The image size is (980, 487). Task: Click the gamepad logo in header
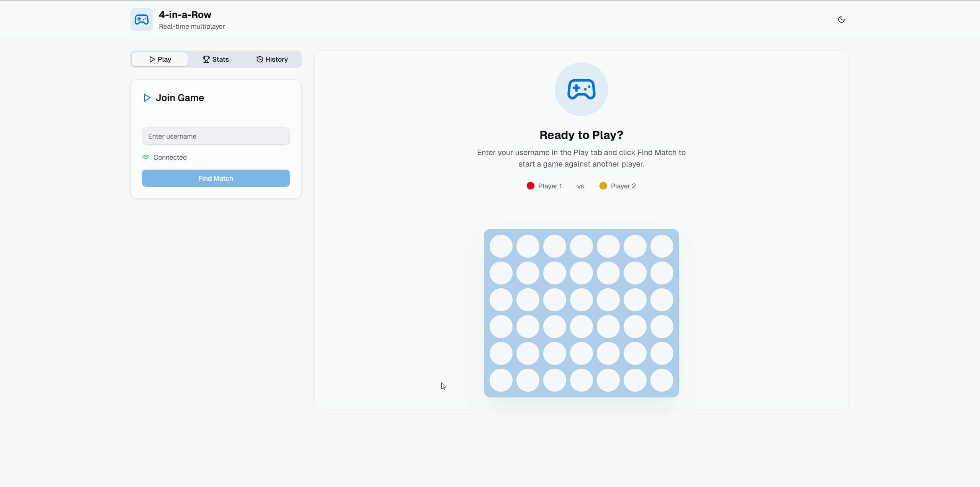(141, 20)
